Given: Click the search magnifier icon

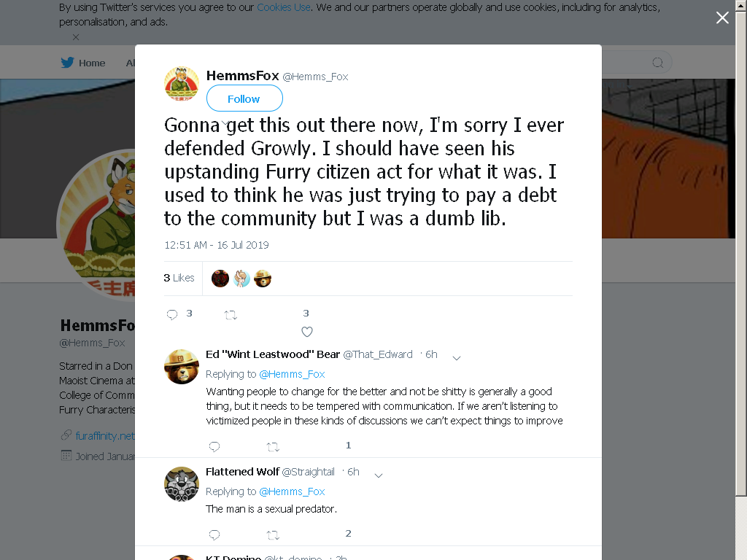Looking at the screenshot, I should (x=658, y=63).
